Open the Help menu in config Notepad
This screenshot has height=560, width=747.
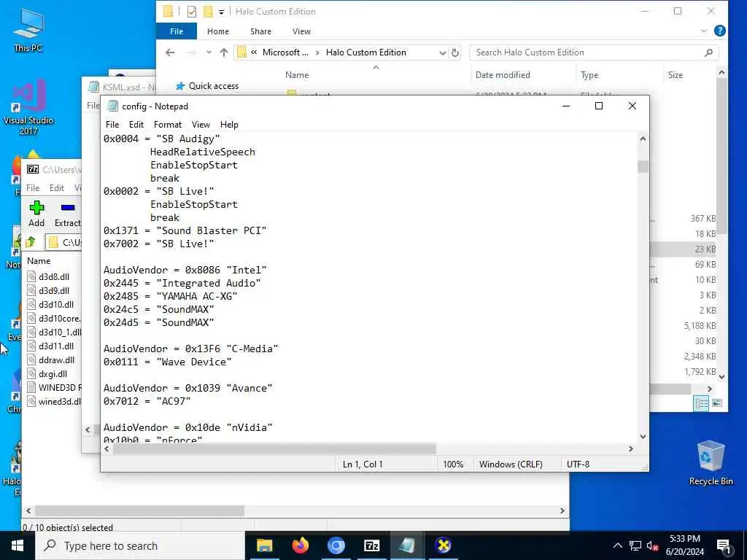229,124
